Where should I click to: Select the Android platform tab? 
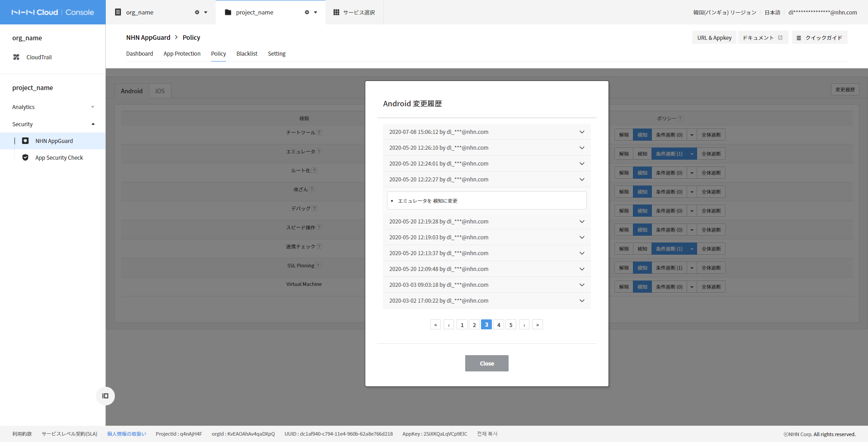[132, 91]
